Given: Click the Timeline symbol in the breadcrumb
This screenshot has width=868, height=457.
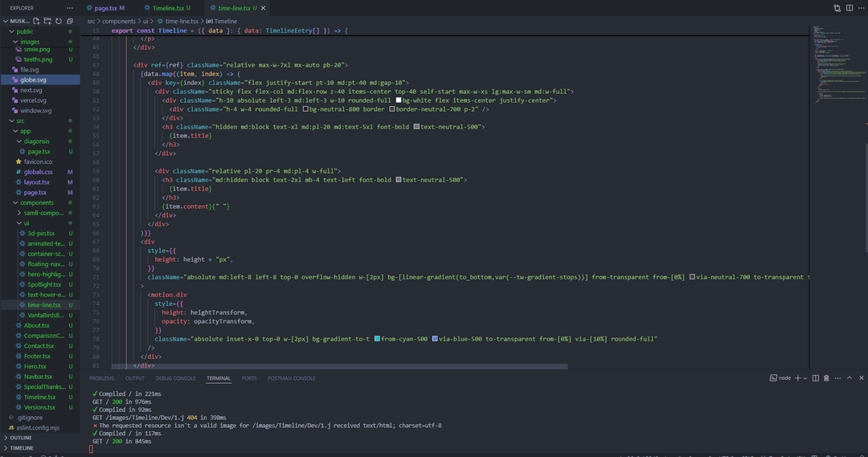Looking at the screenshot, I should pyautogui.click(x=225, y=21).
